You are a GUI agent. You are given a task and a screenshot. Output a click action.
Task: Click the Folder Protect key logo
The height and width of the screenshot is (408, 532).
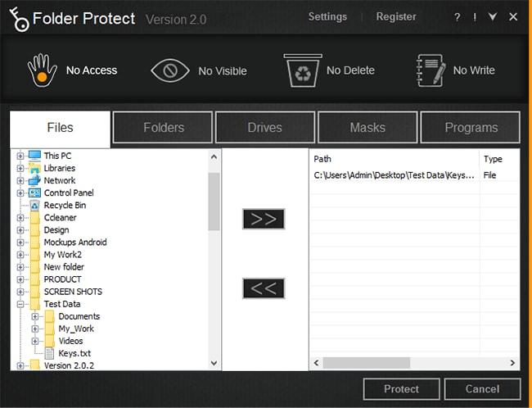click(19, 20)
